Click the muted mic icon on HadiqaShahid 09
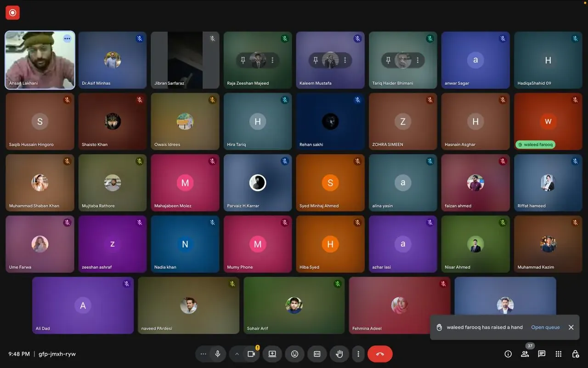588x368 pixels. [x=575, y=39]
